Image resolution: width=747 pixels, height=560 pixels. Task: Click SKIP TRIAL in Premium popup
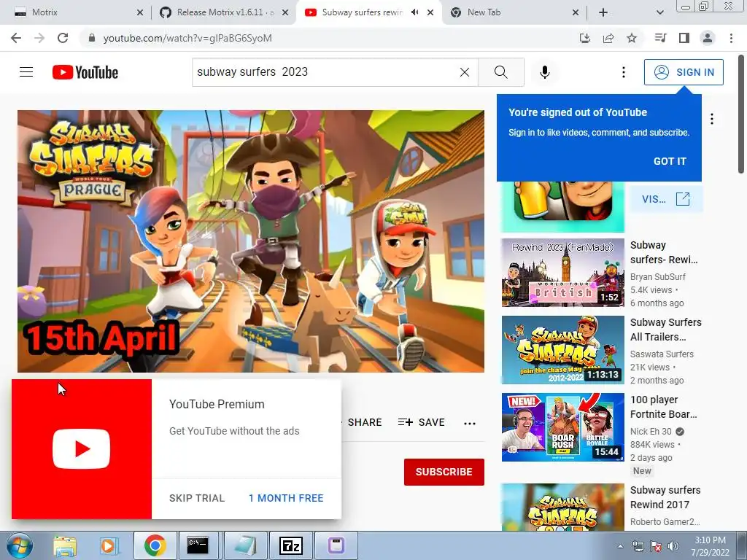pyautogui.click(x=197, y=498)
